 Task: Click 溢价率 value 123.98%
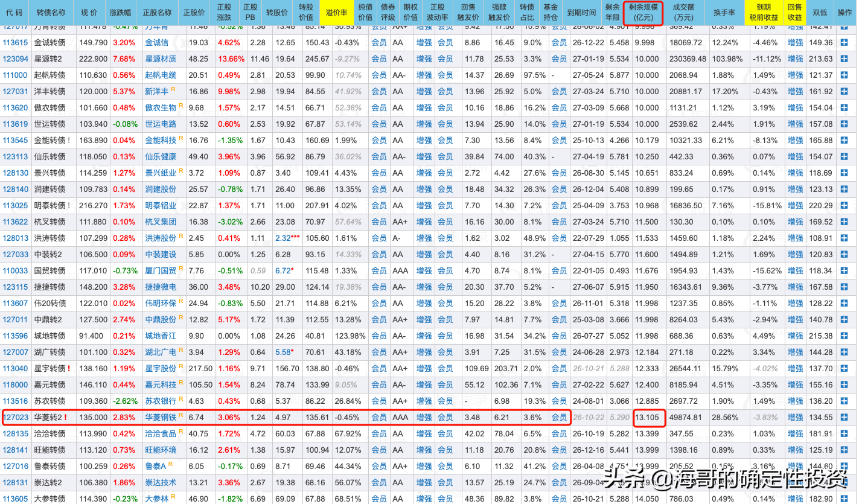pos(349,336)
